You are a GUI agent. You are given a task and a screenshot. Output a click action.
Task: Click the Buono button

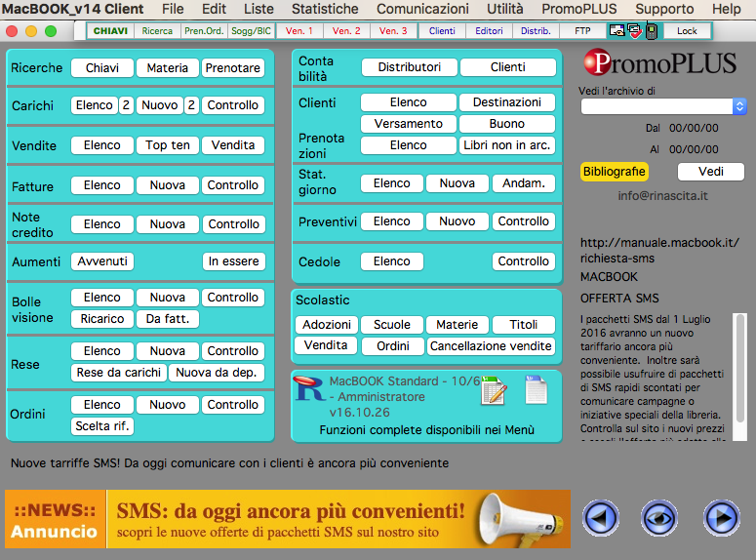tap(506, 124)
